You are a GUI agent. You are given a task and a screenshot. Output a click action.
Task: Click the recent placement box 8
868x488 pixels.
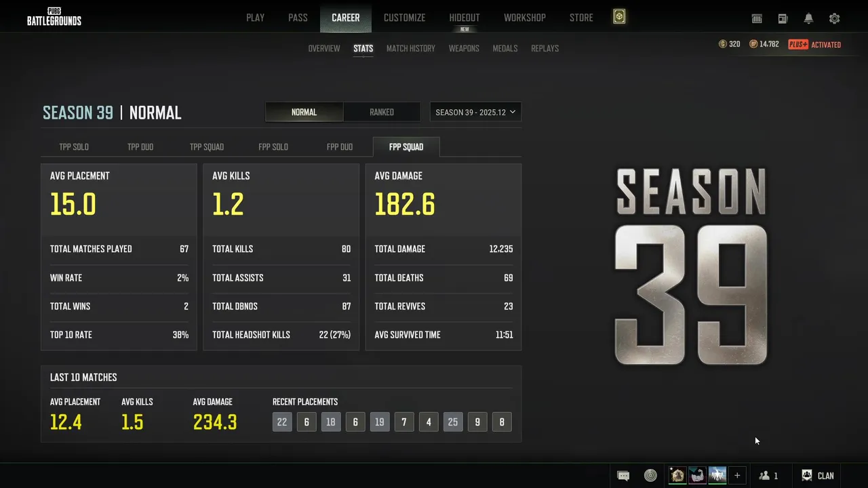coord(502,422)
